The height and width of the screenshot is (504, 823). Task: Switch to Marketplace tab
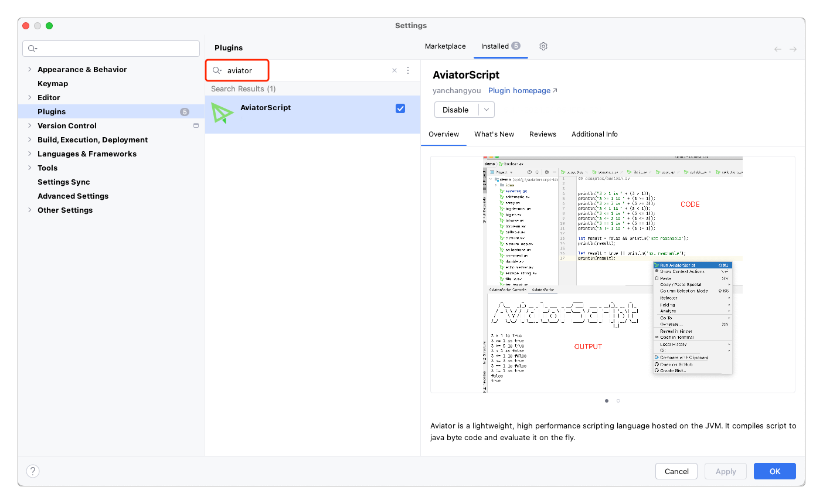pos(445,46)
